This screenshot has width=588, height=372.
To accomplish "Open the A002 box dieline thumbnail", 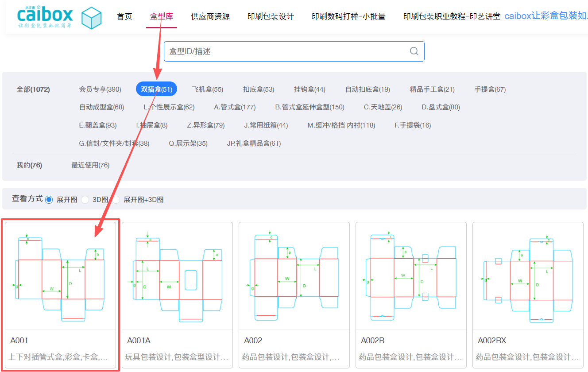I will coord(294,276).
